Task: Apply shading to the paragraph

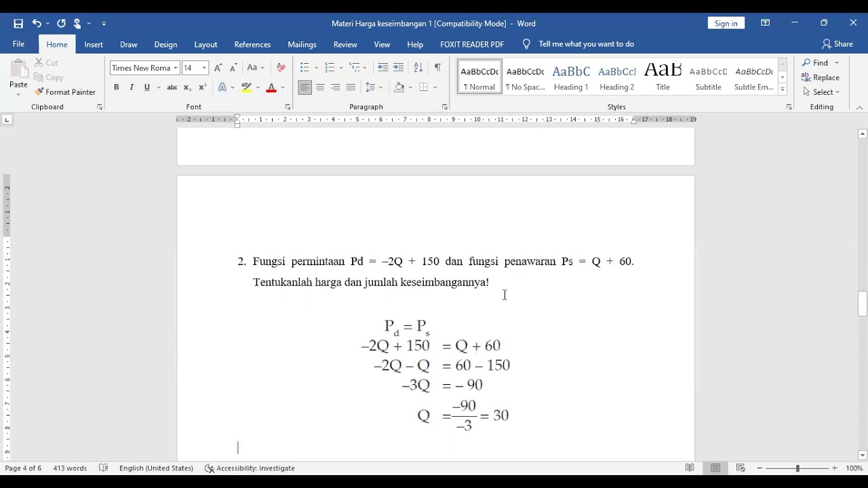Action: (x=399, y=87)
